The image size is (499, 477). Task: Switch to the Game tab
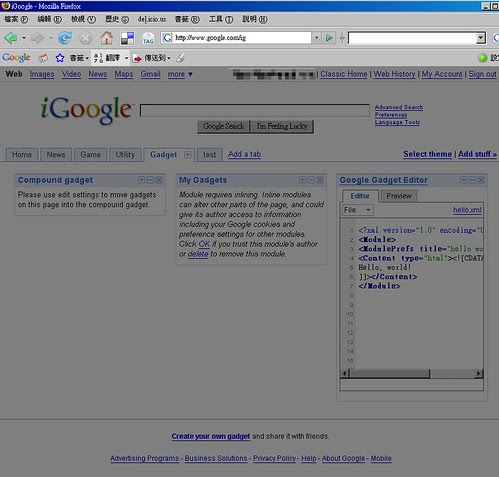pos(90,155)
